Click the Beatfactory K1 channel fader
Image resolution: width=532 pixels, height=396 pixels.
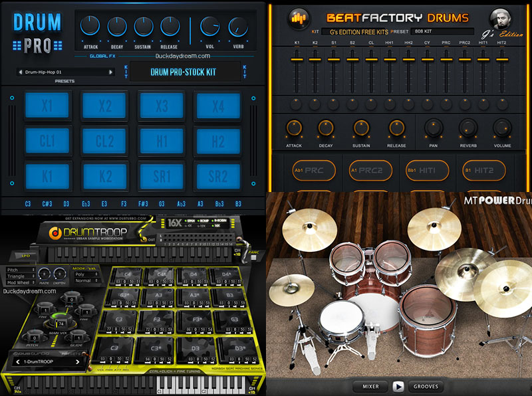[x=297, y=60]
